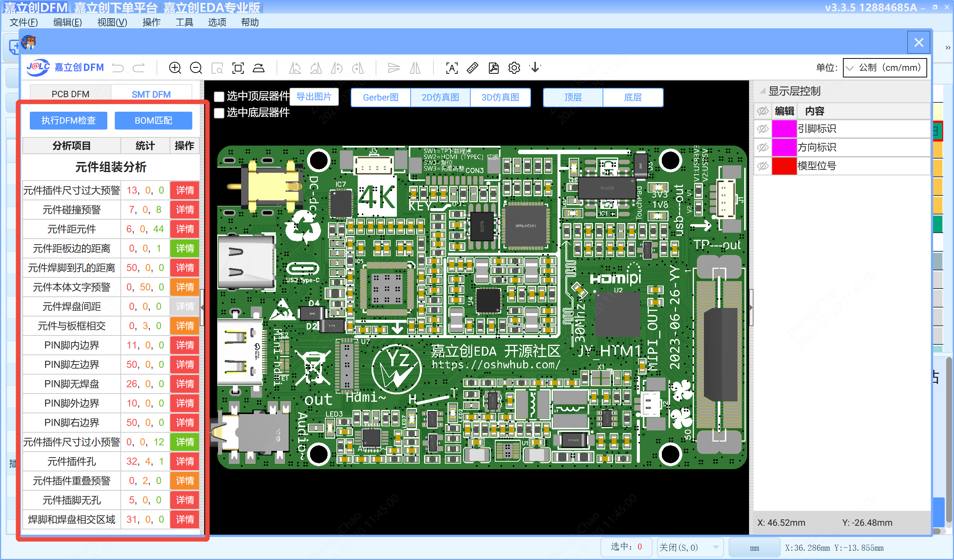Open the 工具 menu
This screenshot has height=560, width=954.
point(184,22)
